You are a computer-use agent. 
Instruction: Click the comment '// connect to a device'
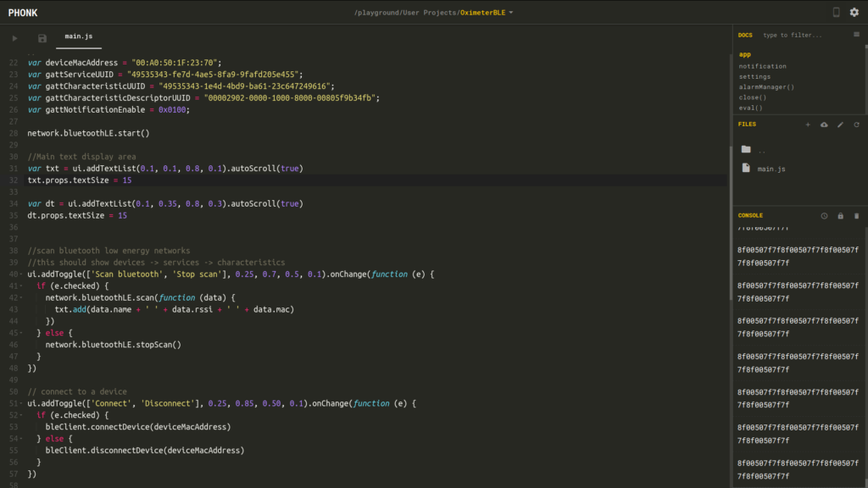click(x=77, y=391)
